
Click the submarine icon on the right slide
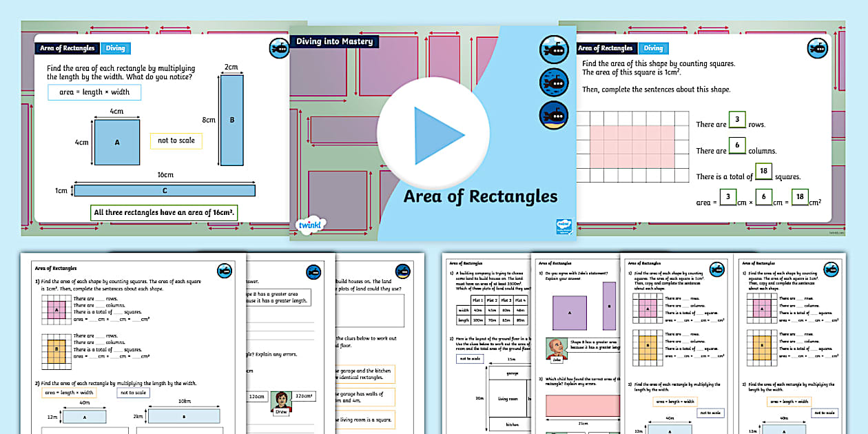817,49
